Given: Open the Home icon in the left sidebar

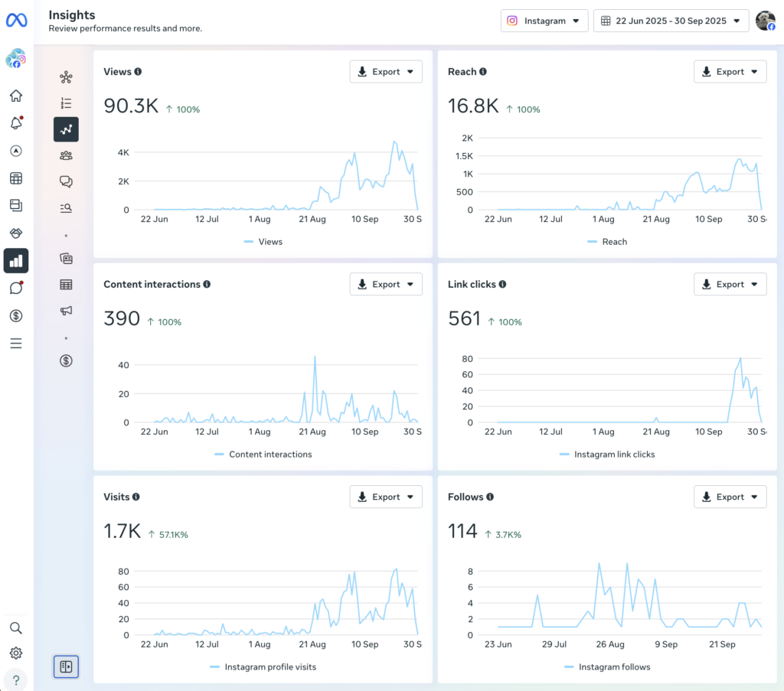Looking at the screenshot, I should (16, 95).
